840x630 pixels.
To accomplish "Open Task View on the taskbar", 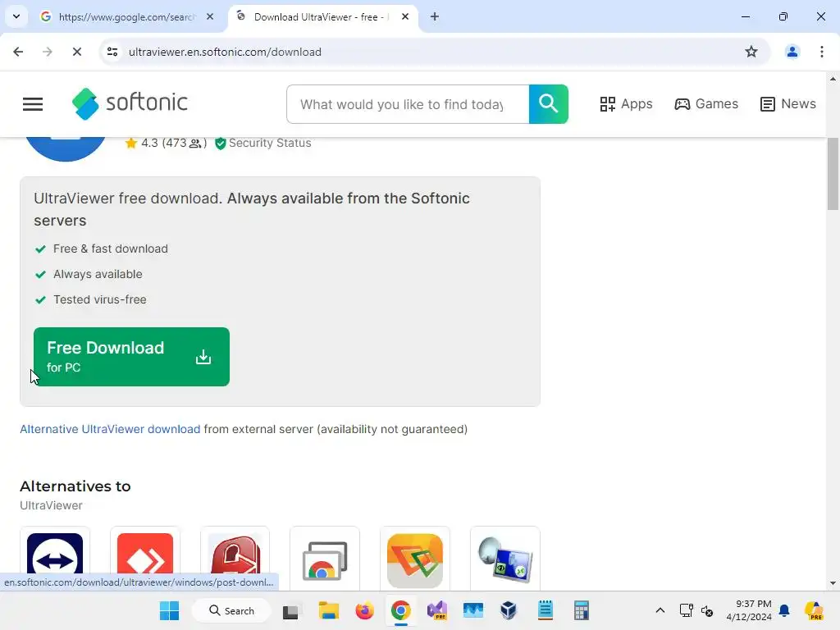I will [290, 611].
